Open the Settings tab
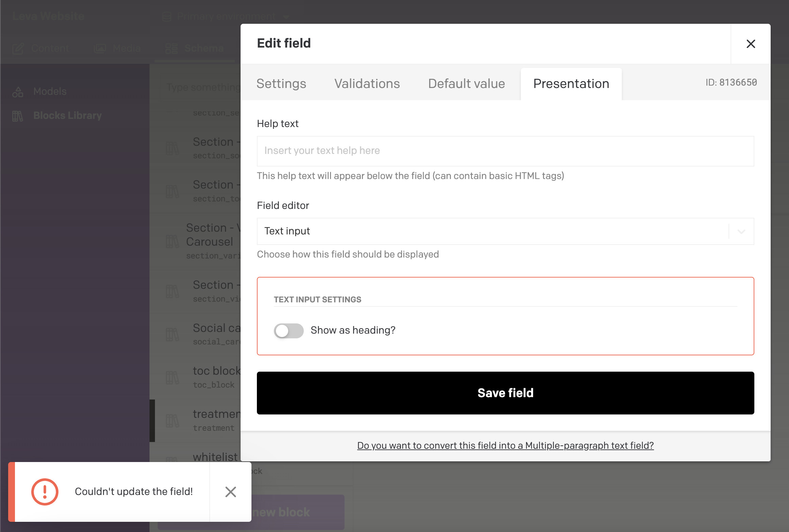Image resolution: width=789 pixels, height=532 pixels. pyautogui.click(x=281, y=84)
